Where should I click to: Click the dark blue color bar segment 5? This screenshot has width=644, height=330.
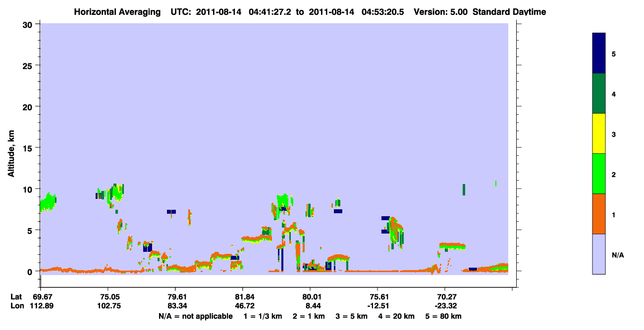tap(599, 53)
